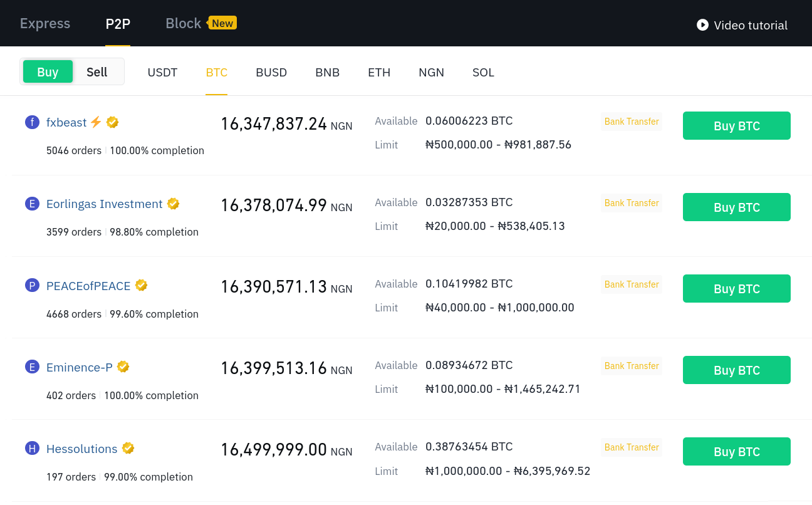Open the Hessolutions merchant profile
The height and width of the screenshot is (505, 812).
tap(82, 449)
